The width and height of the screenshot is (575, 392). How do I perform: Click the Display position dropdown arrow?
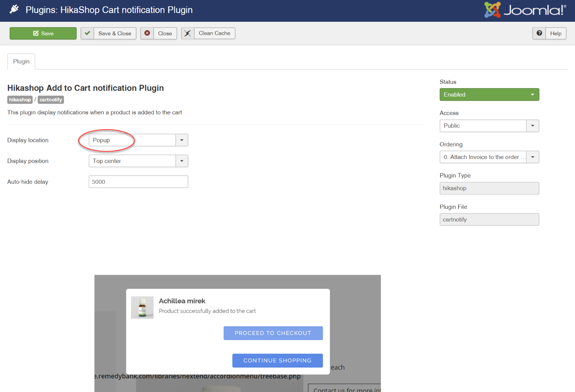click(182, 161)
